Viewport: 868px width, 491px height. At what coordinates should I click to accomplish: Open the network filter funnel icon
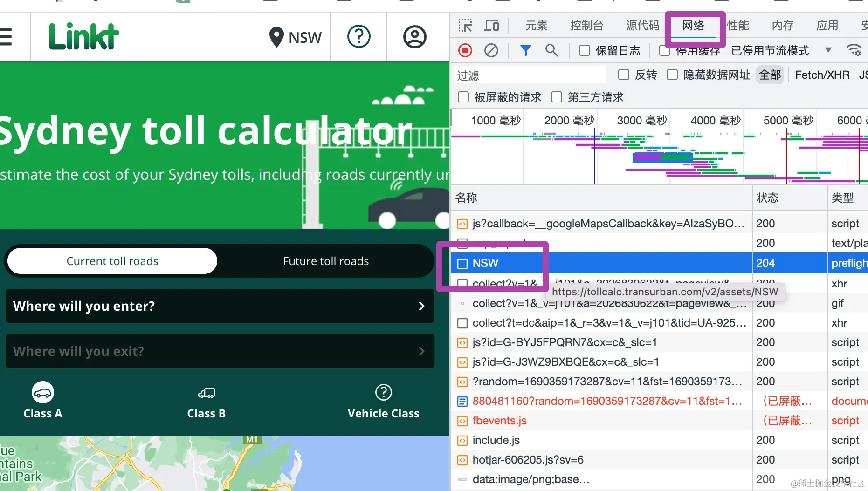point(526,50)
